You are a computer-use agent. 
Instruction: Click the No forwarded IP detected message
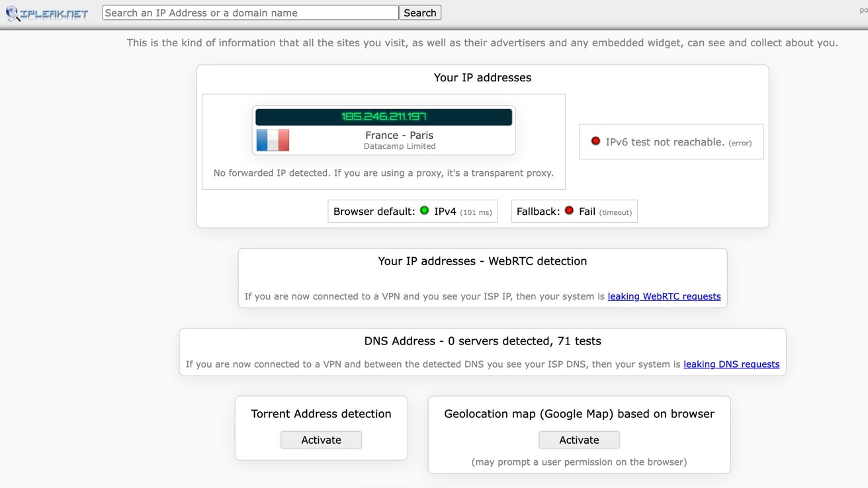(x=384, y=173)
